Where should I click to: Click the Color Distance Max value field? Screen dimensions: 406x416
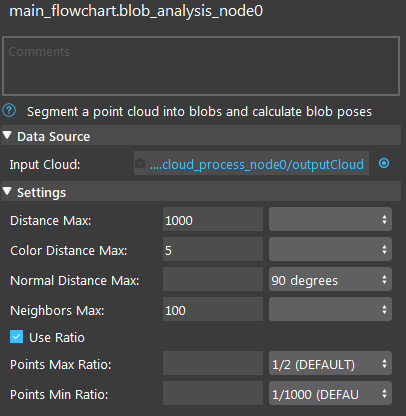(x=213, y=250)
